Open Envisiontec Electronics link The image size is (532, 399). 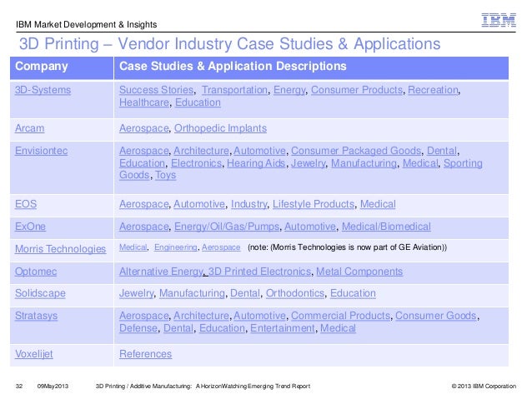[x=196, y=163]
